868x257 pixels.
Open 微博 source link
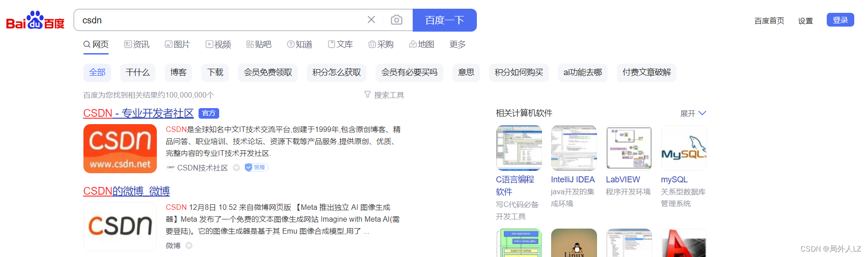tap(173, 246)
